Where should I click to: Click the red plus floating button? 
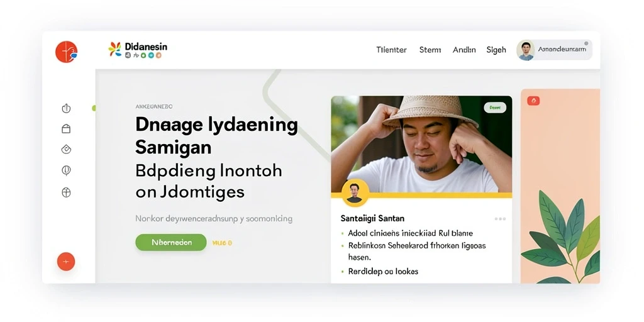point(66,262)
